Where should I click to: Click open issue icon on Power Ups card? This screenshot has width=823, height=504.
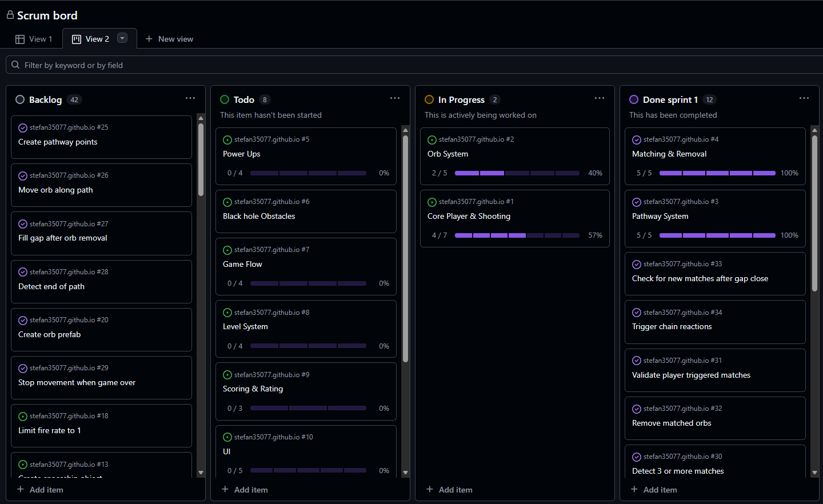pyautogui.click(x=227, y=140)
